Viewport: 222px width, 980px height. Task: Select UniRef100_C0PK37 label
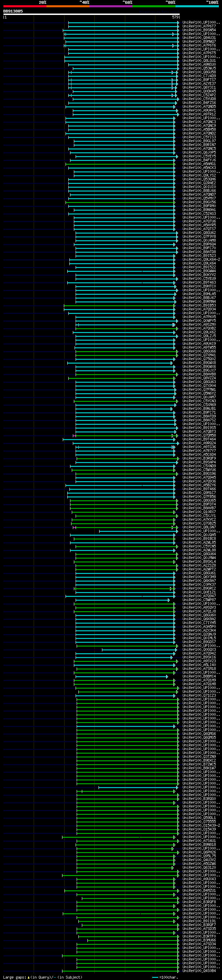coord(199,584)
